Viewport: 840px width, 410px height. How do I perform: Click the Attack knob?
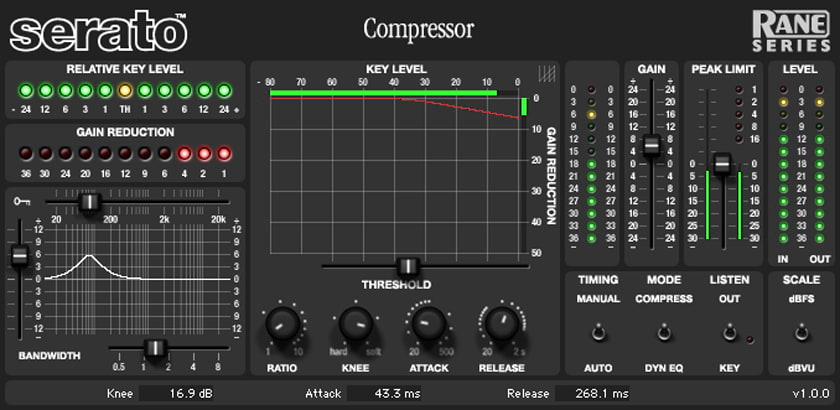(426, 323)
